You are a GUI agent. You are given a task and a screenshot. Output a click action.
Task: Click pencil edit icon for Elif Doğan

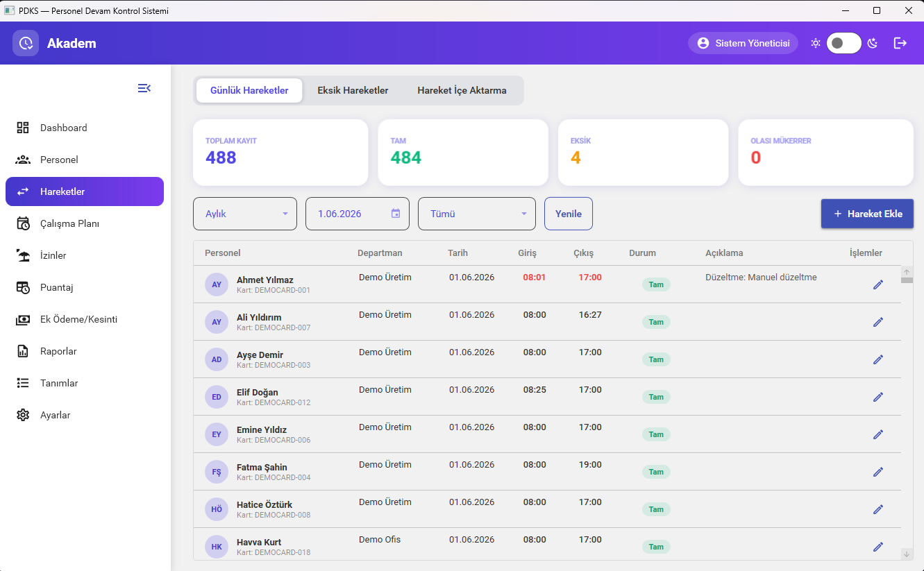[x=878, y=397]
